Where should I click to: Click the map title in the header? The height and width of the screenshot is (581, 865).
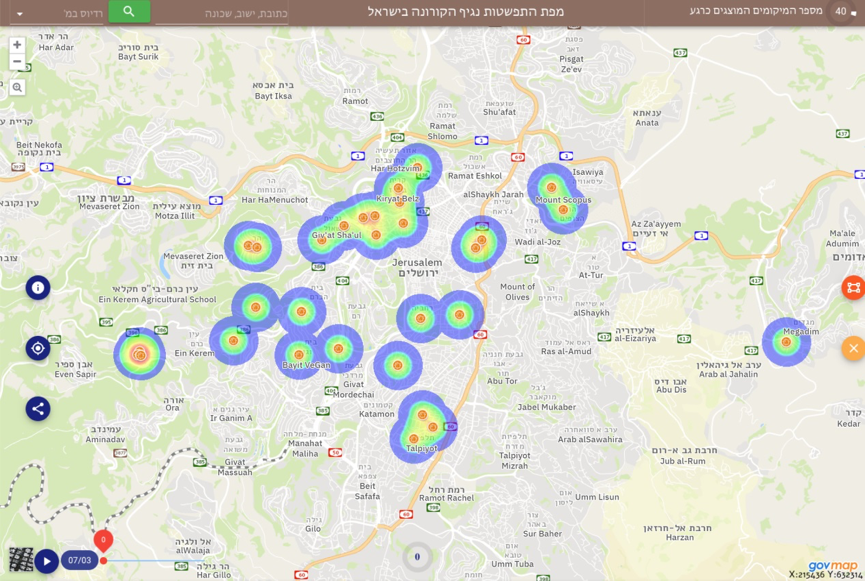(x=466, y=12)
